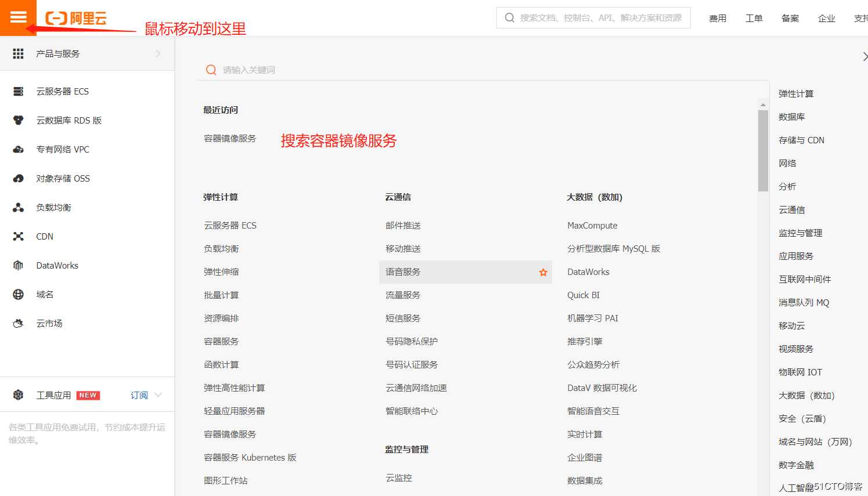Viewport: 868px width, 496px height.
Task: Jump to 应用服务 category
Action: 796,256
